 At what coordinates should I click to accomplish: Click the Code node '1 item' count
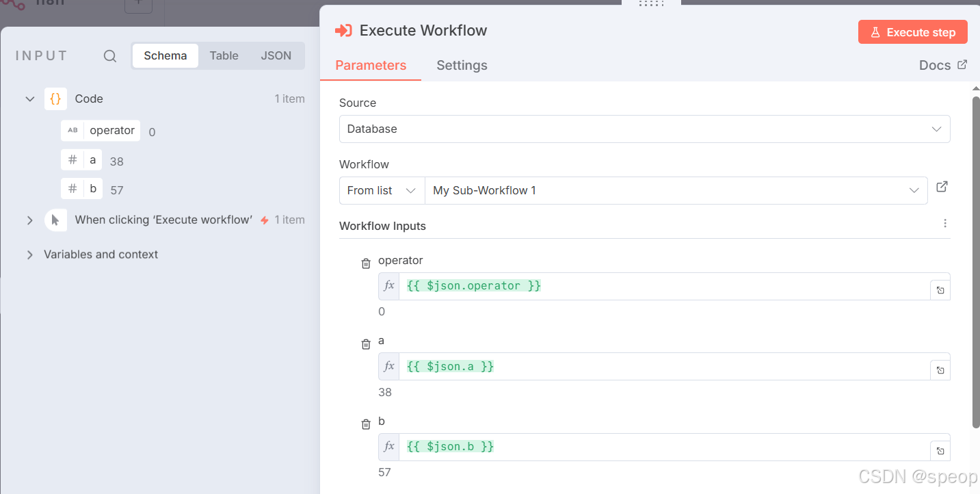[x=289, y=99]
